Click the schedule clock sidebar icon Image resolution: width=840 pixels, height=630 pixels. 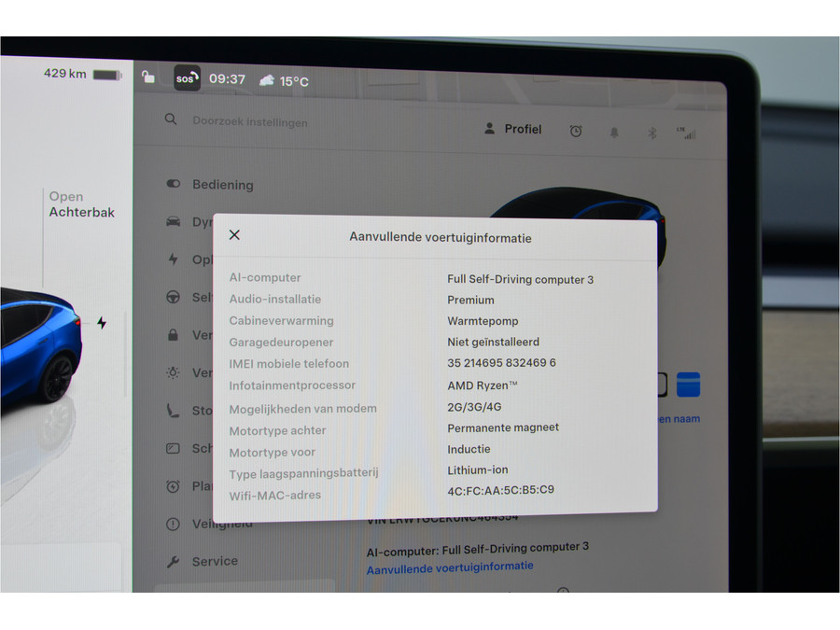[x=173, y=486]
